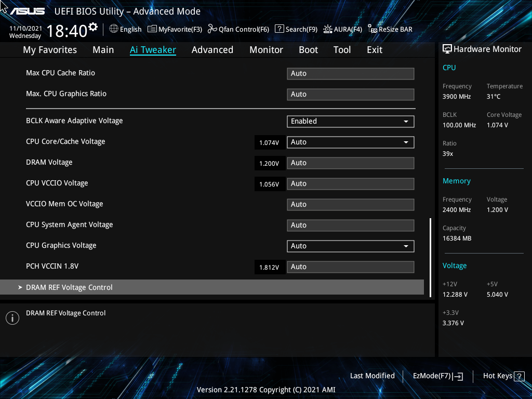Open the Exit tab
The image size is (532, 399).
pos(375,50)
